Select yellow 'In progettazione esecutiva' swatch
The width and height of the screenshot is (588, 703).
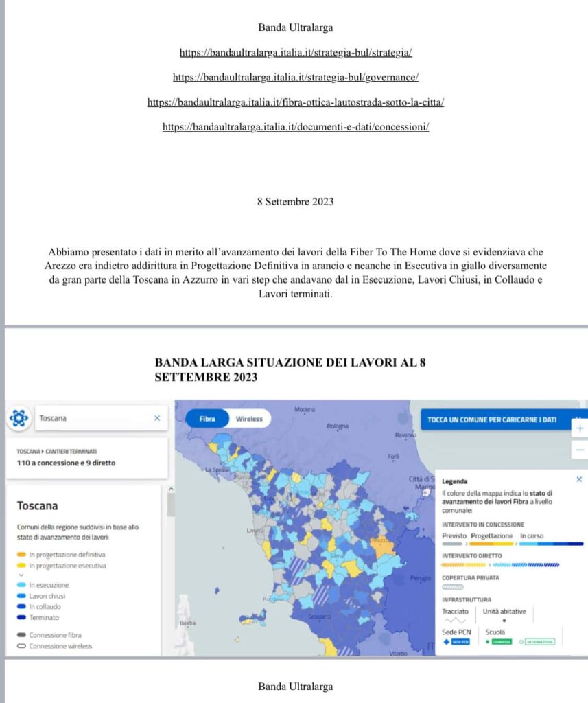coord(21,566)
